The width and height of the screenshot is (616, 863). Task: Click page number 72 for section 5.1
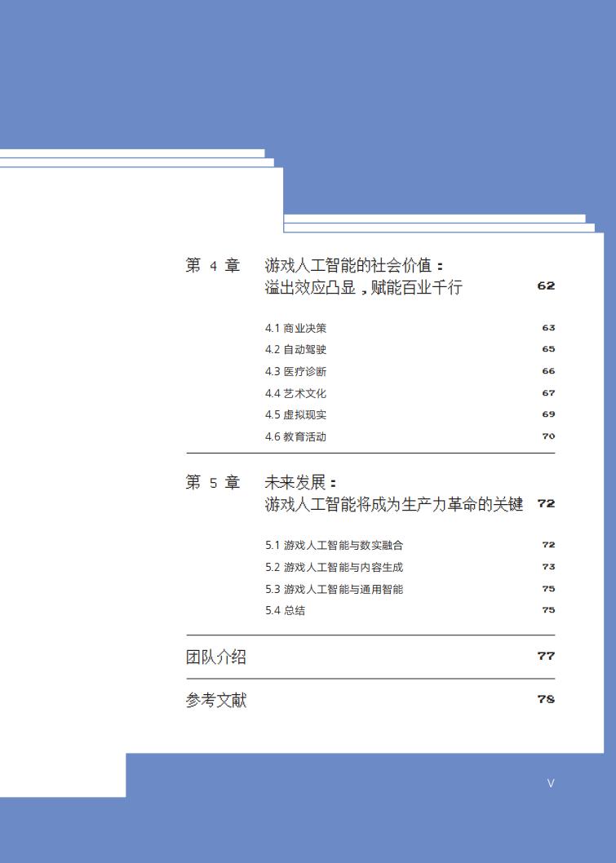point(548,545)
